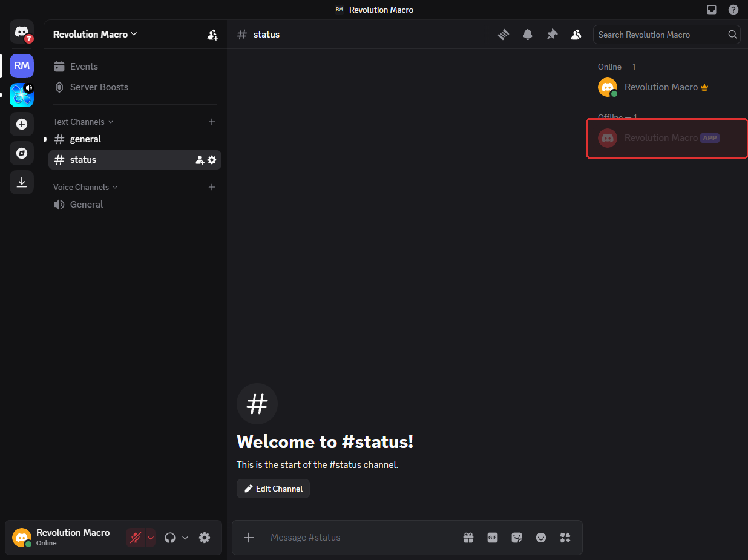The height and width of the screenshot is (560, 748).
Task: Open User Settings gear icon
Action: click(x=205, y=538)
